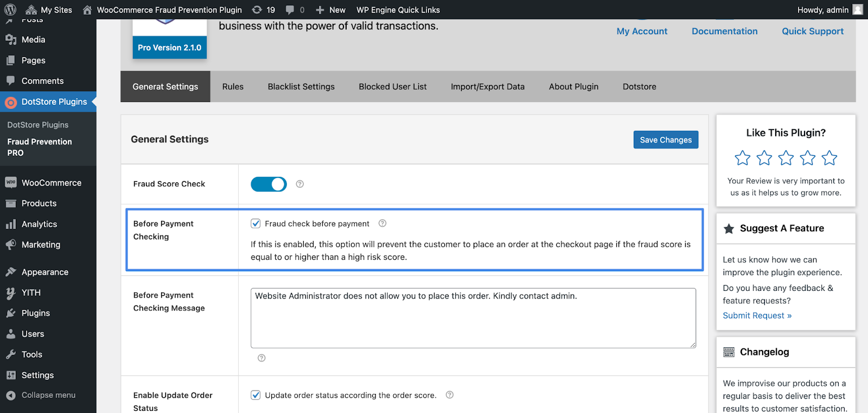Image resolution: width=868 pixels, height=413 pixels.
Task: Click the Collapse menu arrow icon
Action: pos(11,396)
